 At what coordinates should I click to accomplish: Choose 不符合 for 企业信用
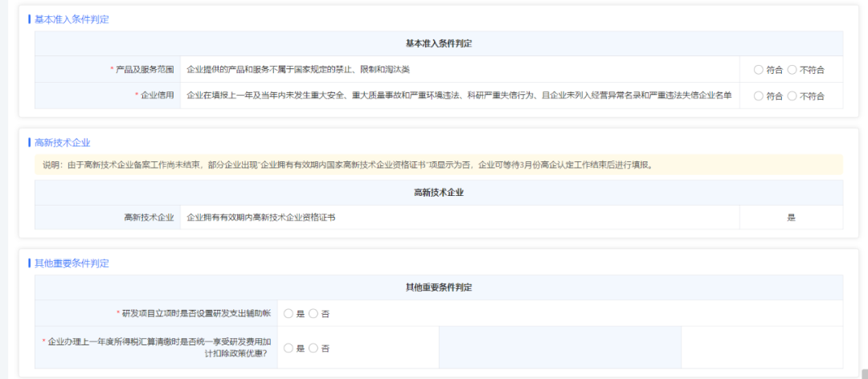[792, 96]
